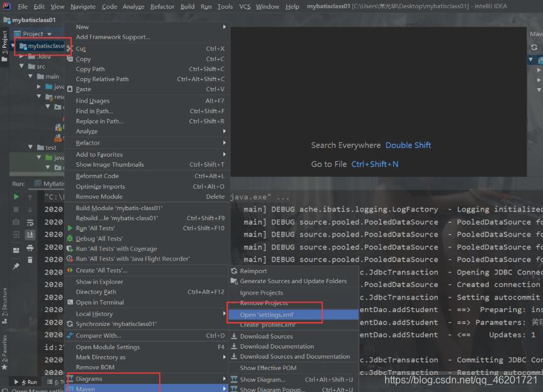Select Remove Module entry
Image resolution: width=543 pixels, height=392 pixels.
pyautogui.click(x=147, y=197)
